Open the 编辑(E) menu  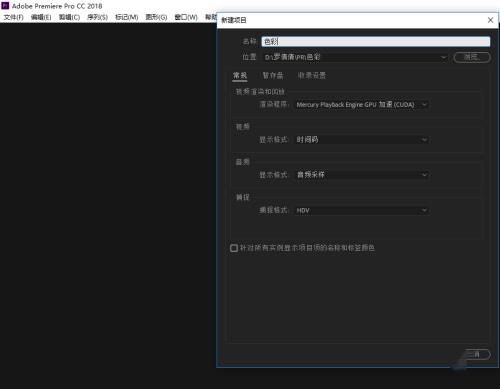pos(41,17)
